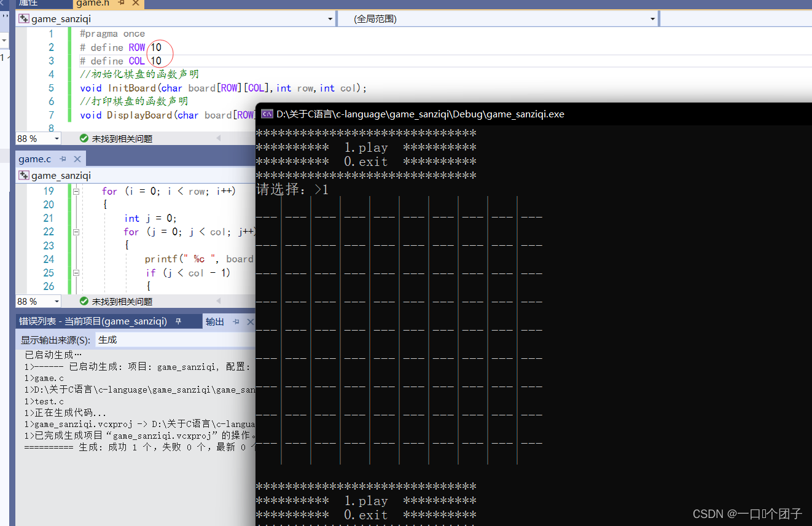
Task: Click green checkmark status in game.h editor
Action: pos(84,139)
